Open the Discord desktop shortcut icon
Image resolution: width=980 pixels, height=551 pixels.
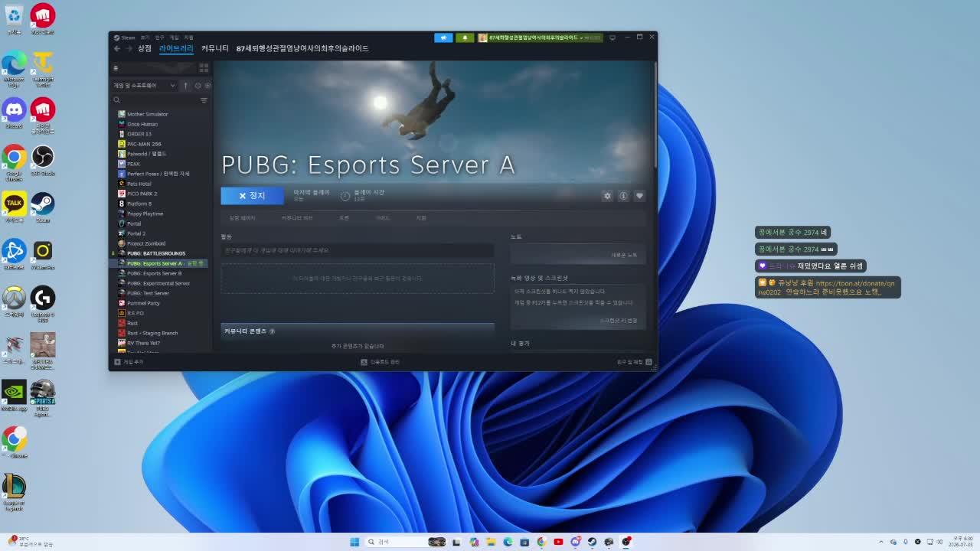tap(14, 113)
